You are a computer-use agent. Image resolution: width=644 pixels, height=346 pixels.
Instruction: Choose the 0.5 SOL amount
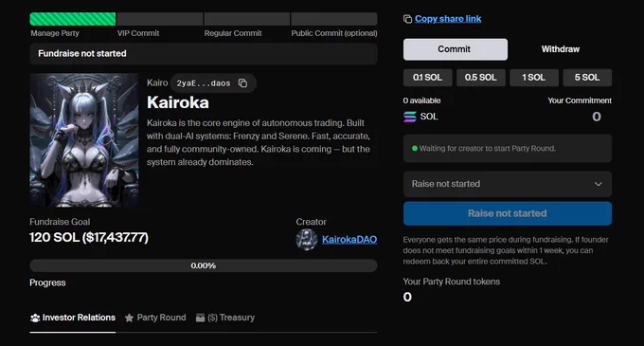pyautogui.click(x=480, y=77)
